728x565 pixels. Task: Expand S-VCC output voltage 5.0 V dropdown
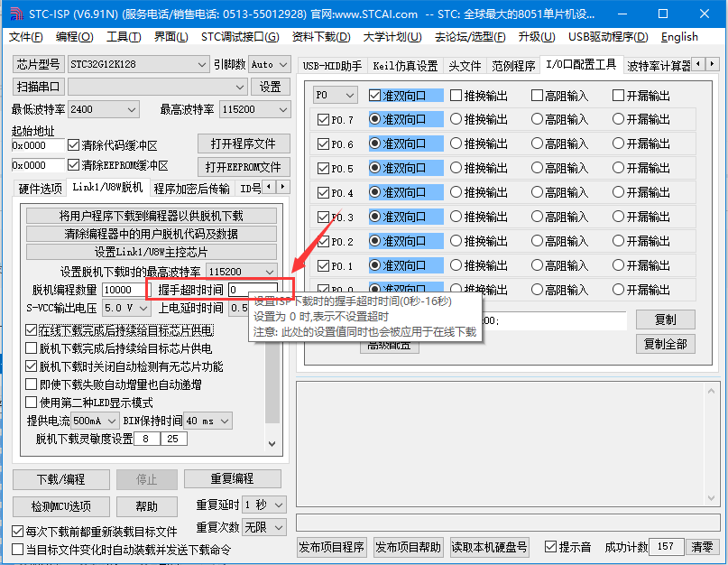pos(143,308)
